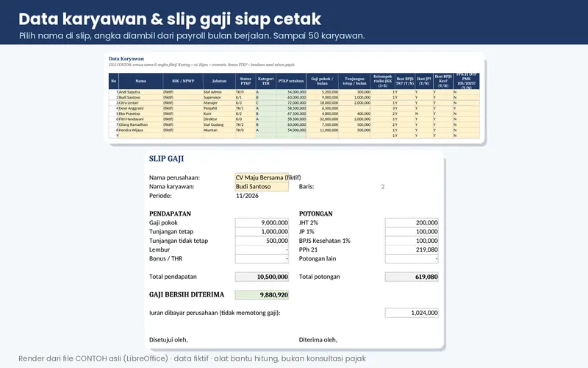Select the POTONGAN section label

tap(316, 213)
